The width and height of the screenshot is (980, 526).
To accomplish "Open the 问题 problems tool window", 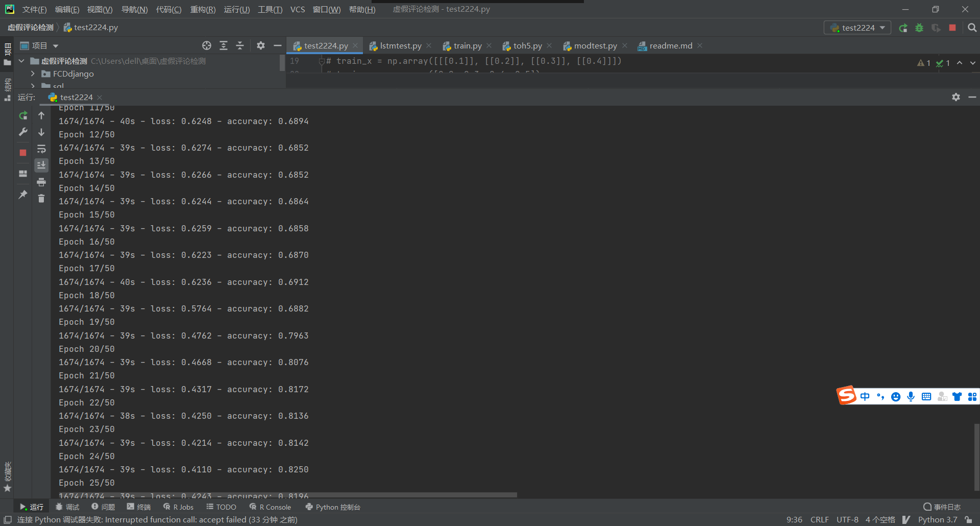I will (x=103, y=507).
